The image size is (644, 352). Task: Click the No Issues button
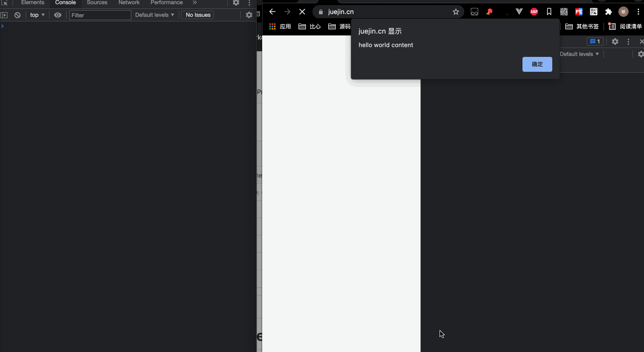pyautogui.click(x=198, y=15)
